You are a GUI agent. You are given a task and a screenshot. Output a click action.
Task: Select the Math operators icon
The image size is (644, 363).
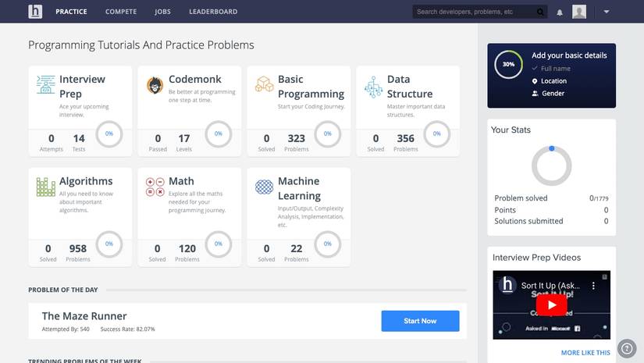pyautogui.click(x=155, y=187)
